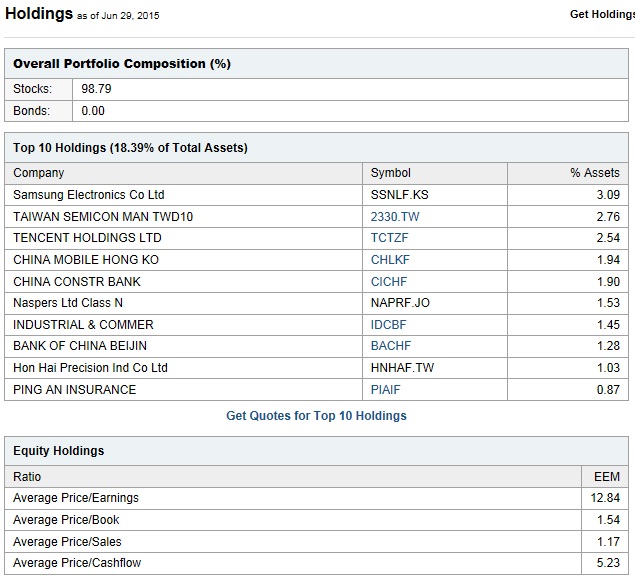Click the 12.84 price/earnings value
Screen dimensions: 635x582
(605, 498)
